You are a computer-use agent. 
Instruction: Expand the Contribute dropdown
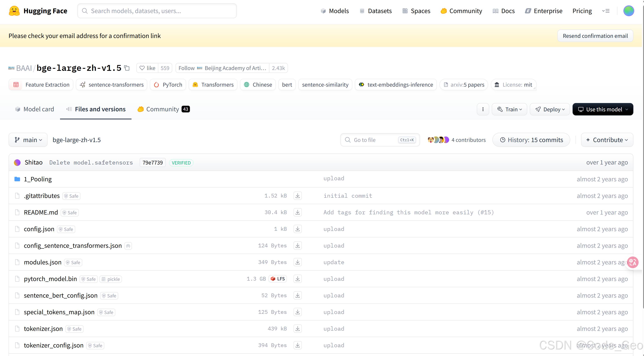607,140
